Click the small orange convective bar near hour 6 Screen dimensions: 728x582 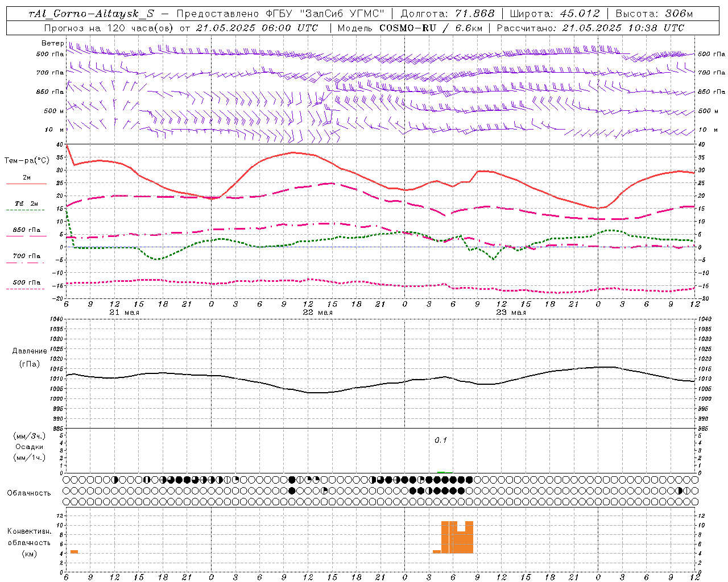pos(74,551)
